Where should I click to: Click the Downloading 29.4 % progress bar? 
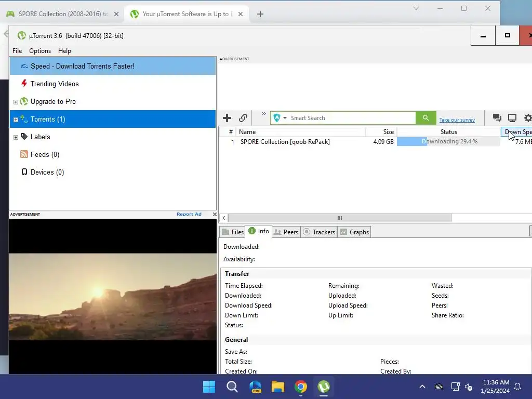448,141
